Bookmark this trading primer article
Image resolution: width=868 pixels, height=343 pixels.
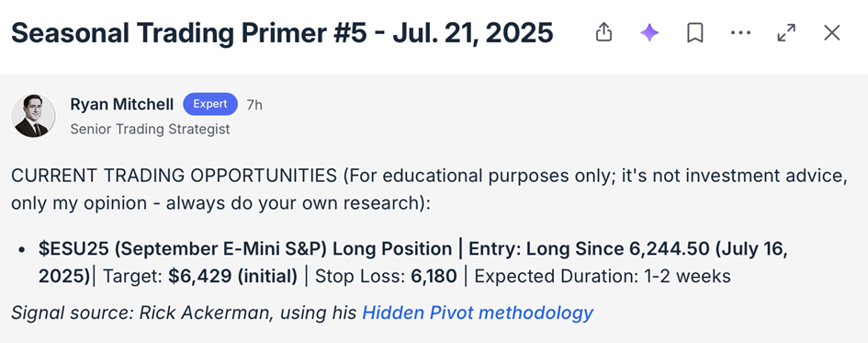pos(694,33)
